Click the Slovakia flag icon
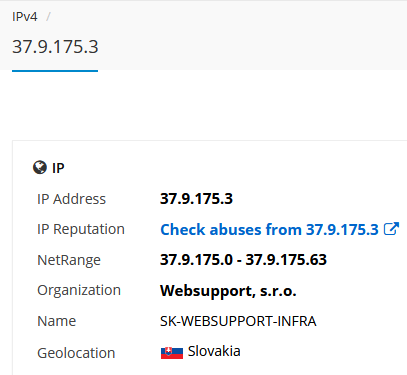407x375 pixels. coord(172,352)
